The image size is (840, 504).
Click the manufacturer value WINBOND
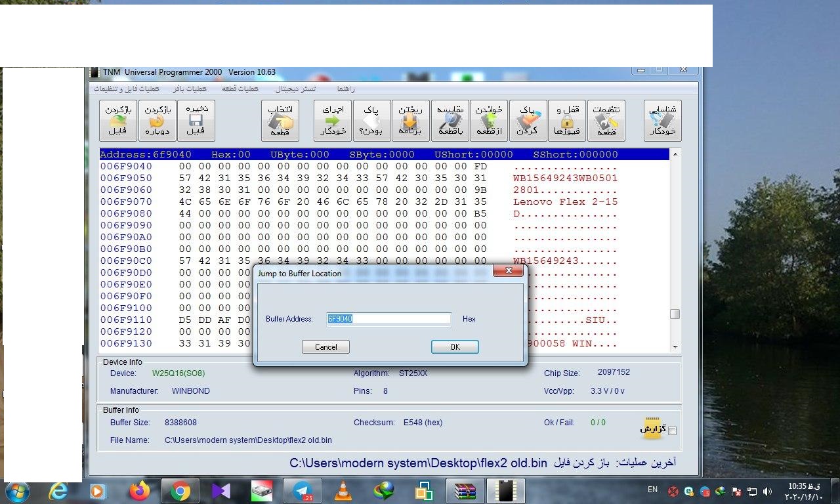191,391
